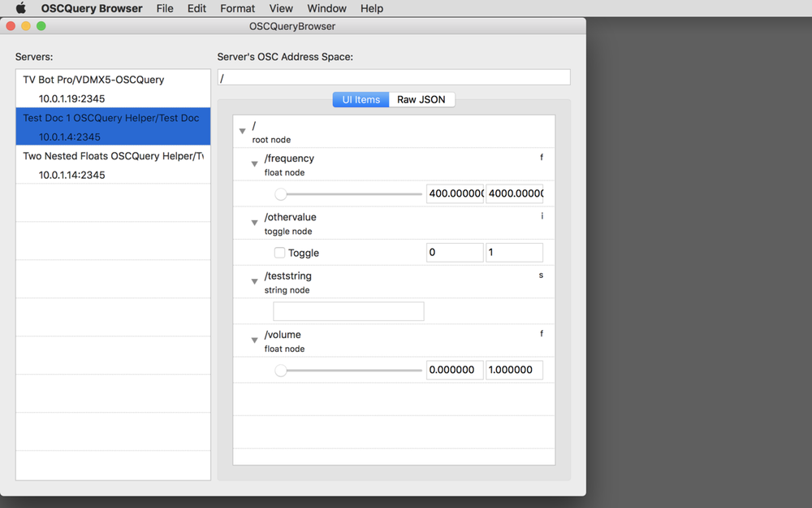This screenshot has height=508, width=812.
Task: Select the TV Bot Pro/VDMX5-OSCQuery server
Action: pos(113,89)
